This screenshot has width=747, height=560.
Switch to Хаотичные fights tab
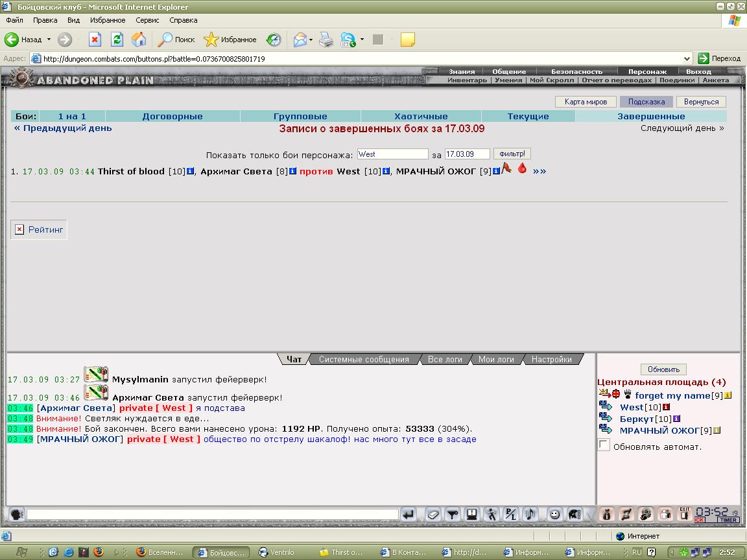[421, 116]
